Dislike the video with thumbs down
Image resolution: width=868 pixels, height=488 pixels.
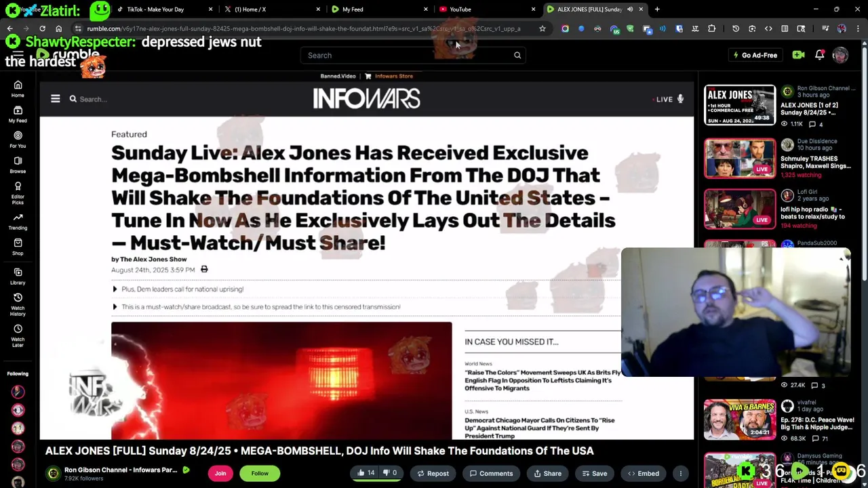pyautogui.click(x=389, y=473)
